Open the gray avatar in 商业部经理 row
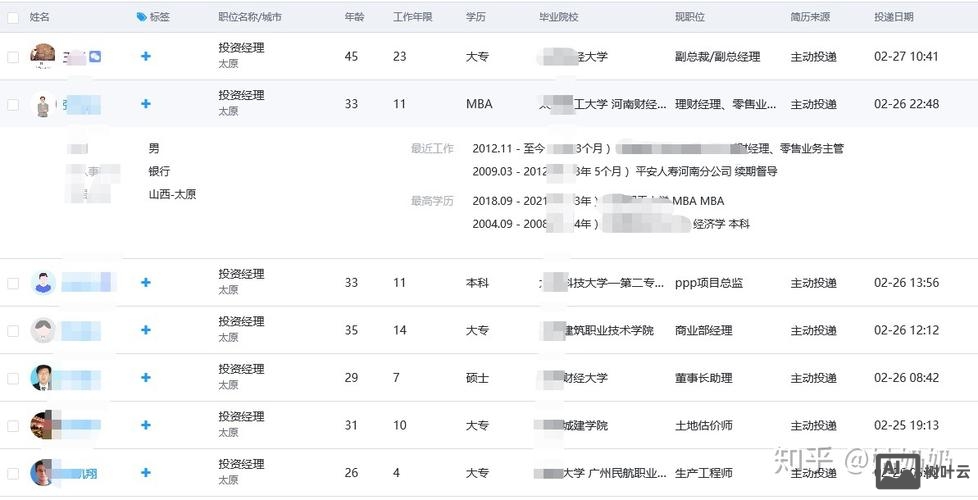Image resolution: width=978 pixels, height=500 pixels. [x=42, y=330]
